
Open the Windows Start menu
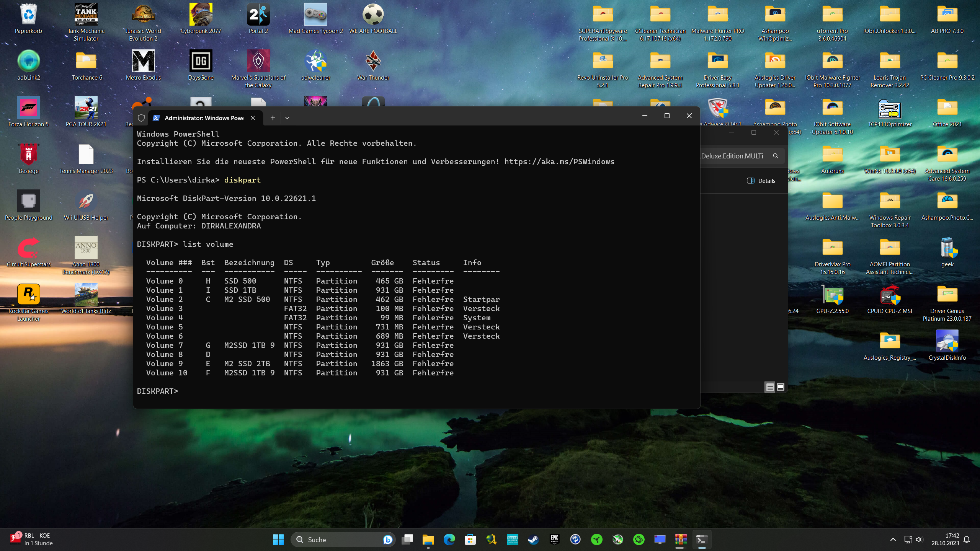pyautogui.click(x=278, y=540)
